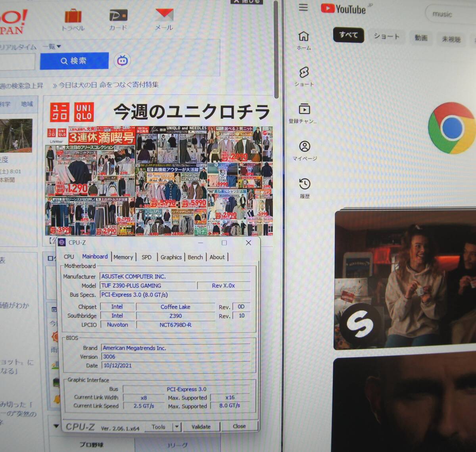The image size is (476, 452).
Task: Open Yahoo Mail envelope icon
Action: pyautogui.click(x=164, y=16)
